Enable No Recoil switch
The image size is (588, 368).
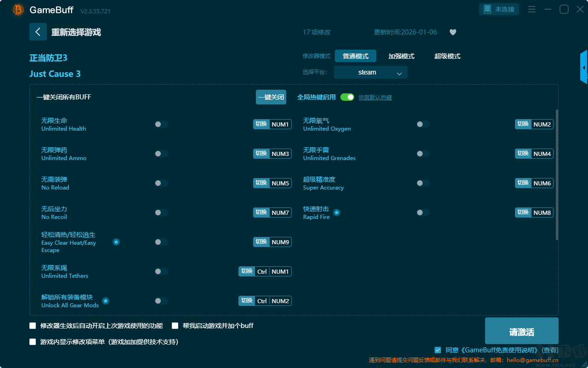161,213
